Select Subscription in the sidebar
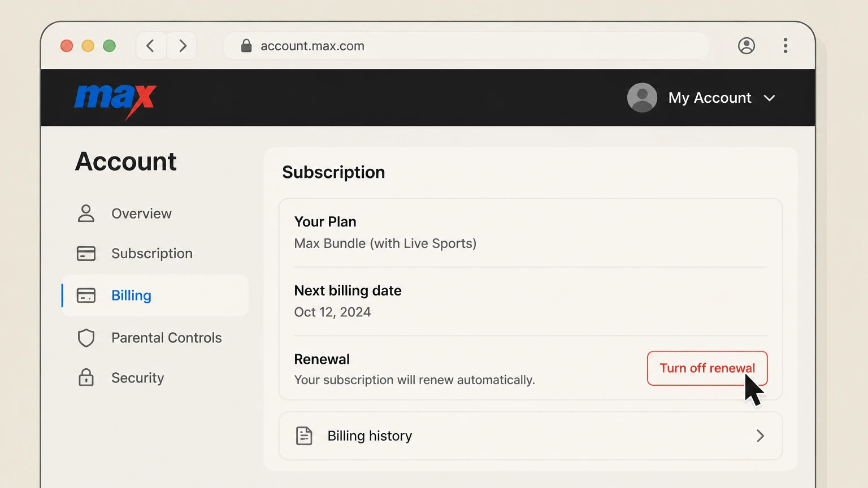The height and width of the screenshot is (488, 868). [152, 254]
